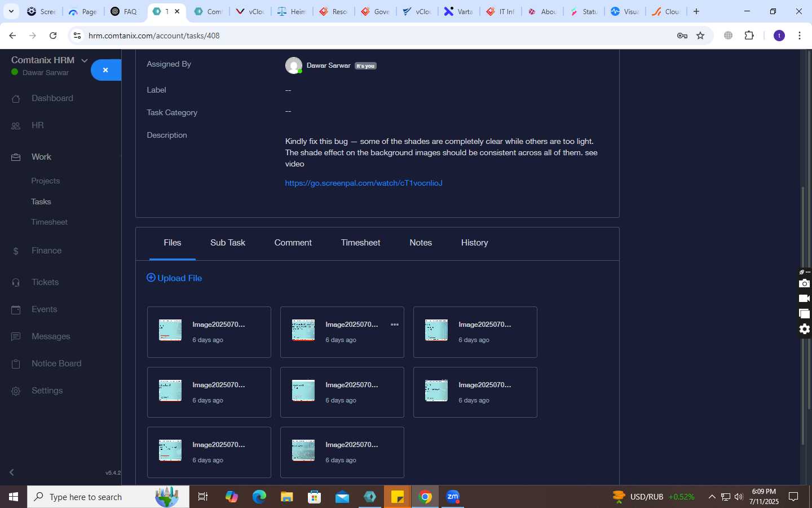This screenshot has height=508, width=812.
Task: Open the Notice Board clipboard icon
Action: tap(16, 364)
